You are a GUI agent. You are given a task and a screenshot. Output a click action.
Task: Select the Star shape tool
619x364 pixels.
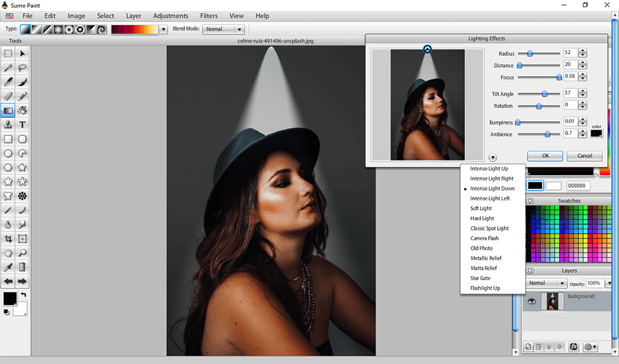click(x=23, y=168)
